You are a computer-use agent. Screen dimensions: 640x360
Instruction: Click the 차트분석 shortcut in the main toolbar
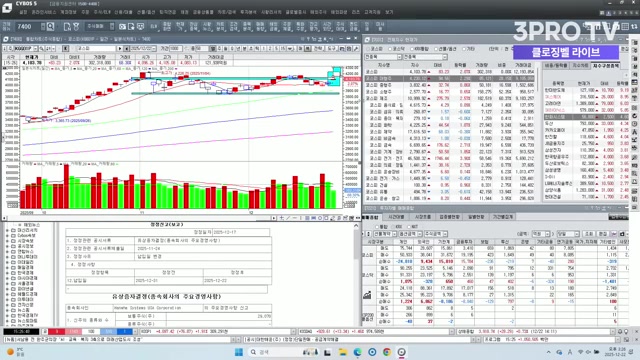pyautogui.click(x=220, y=27)
